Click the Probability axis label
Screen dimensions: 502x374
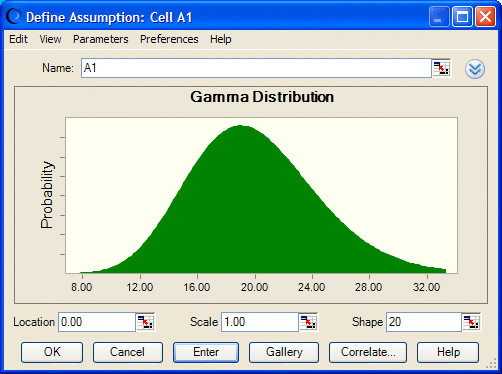pos(47,195)
